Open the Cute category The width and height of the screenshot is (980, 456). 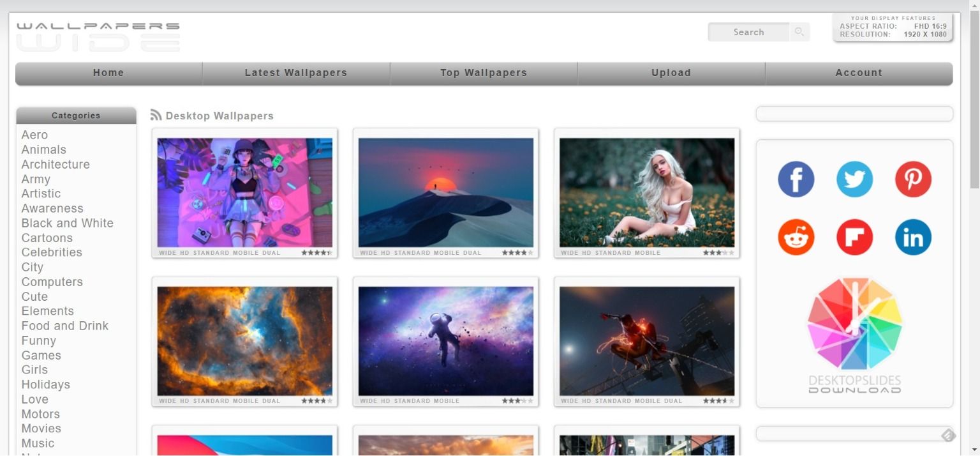point(34,296)
